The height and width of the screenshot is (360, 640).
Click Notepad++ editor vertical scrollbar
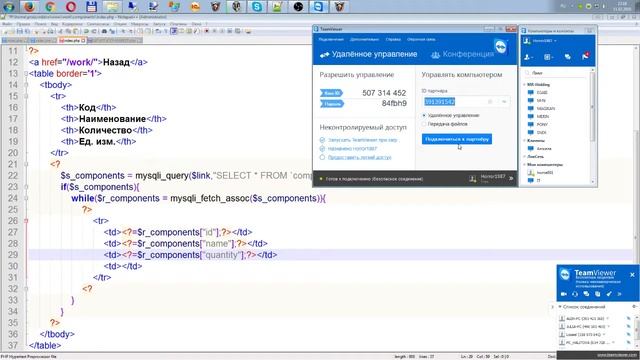[637, 198]
